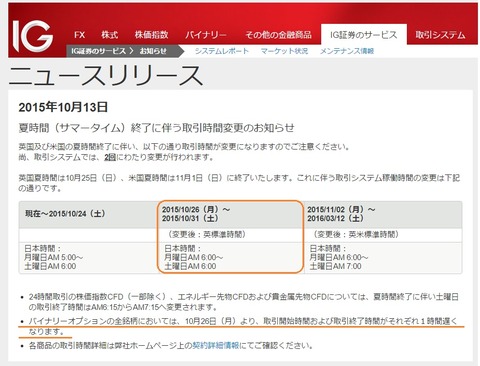Screen dimensions: 480x366
Task: Open the バイナリー menu
Action: tap(206, 35)
